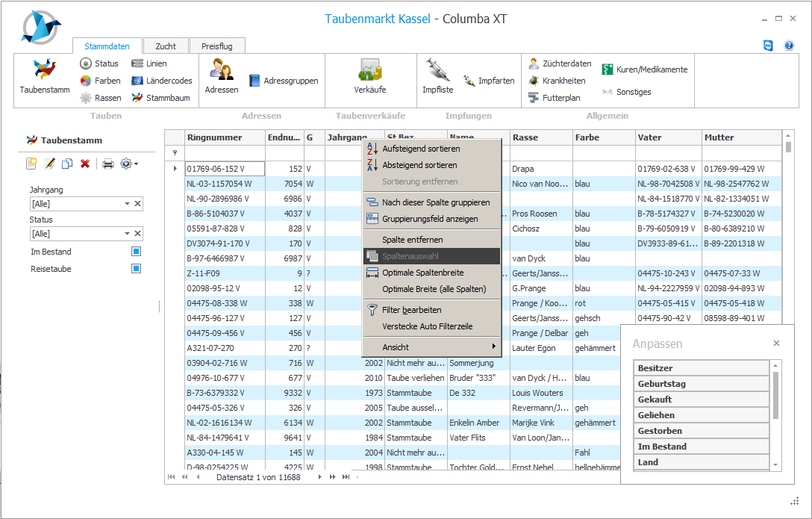
Task: Click the Besitzer column in Anpassen
Action: (701, 368)
